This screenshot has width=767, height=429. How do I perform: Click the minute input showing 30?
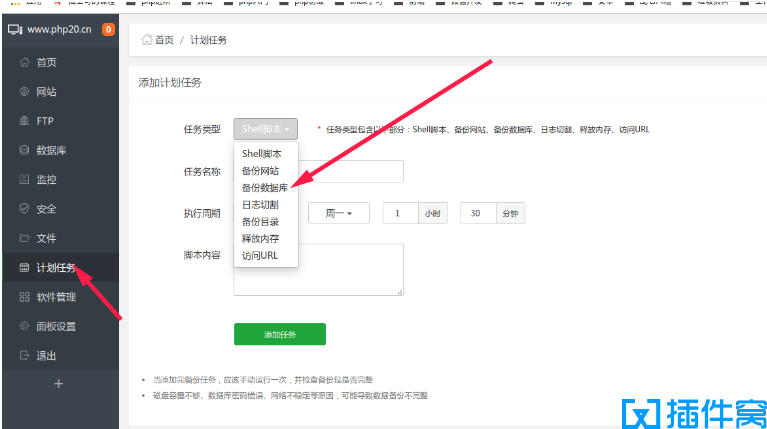point(478,213)
